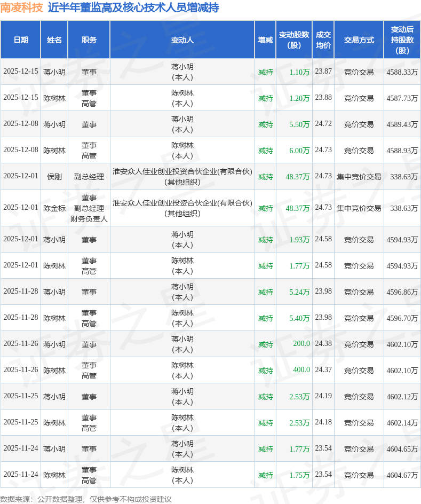The image size is (421, 504).
Task: Click the 4588.33万 holdings cell
Action: [402, 72]
